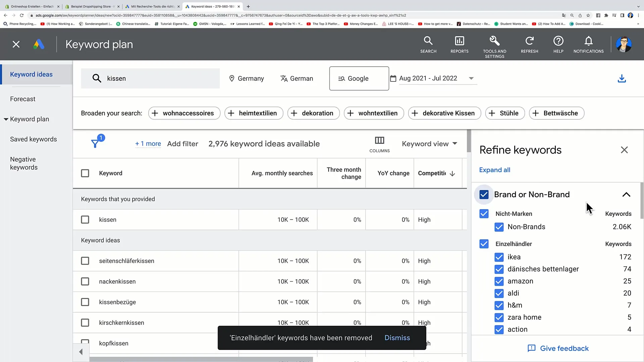Click Add filter button above keyword list
Screen dimensions: 644x362
(x=182, y=144)
